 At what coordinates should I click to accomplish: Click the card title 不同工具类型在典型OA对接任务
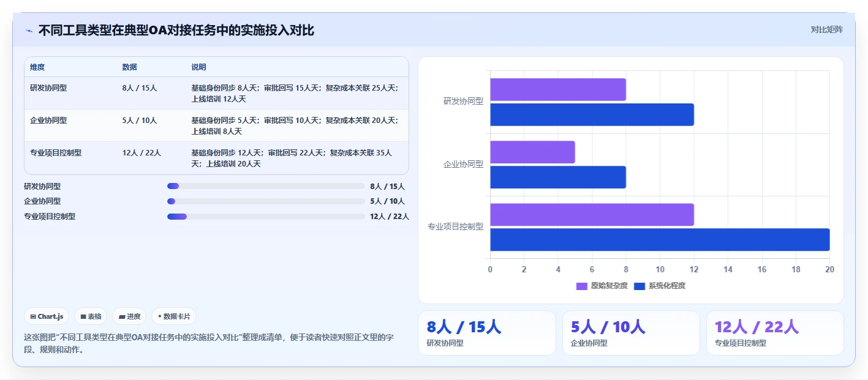(176, 31)
